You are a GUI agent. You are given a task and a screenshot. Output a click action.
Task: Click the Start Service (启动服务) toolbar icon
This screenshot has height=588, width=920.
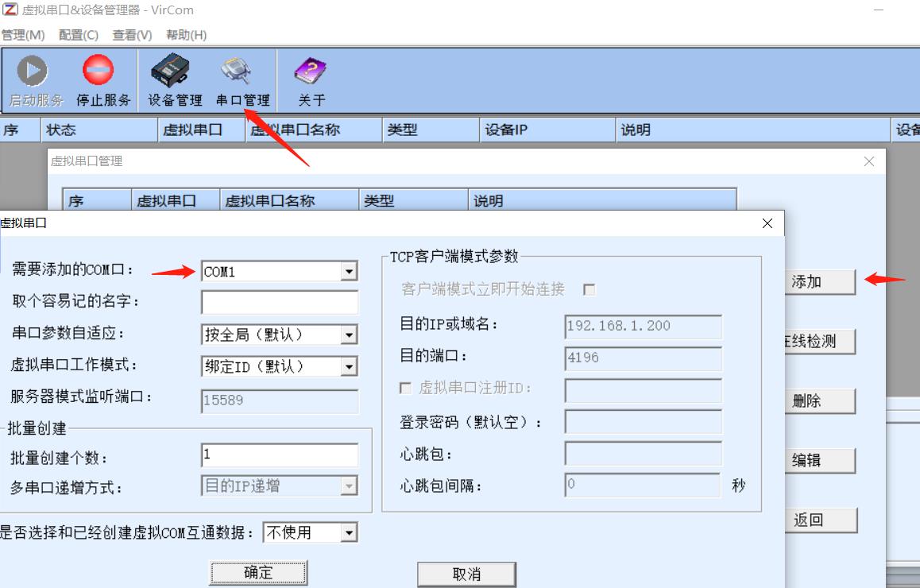click(33, 72)
